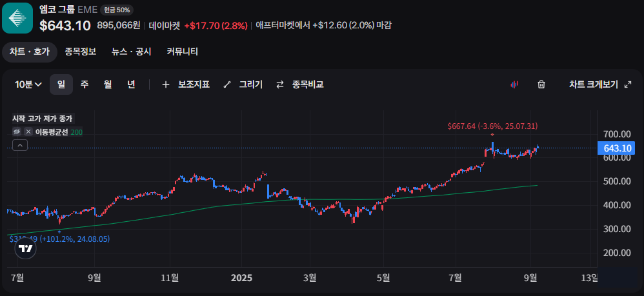Open the 10분 interval dropdown
Viewport: 644px width, 296px height.
pos(28,84)
